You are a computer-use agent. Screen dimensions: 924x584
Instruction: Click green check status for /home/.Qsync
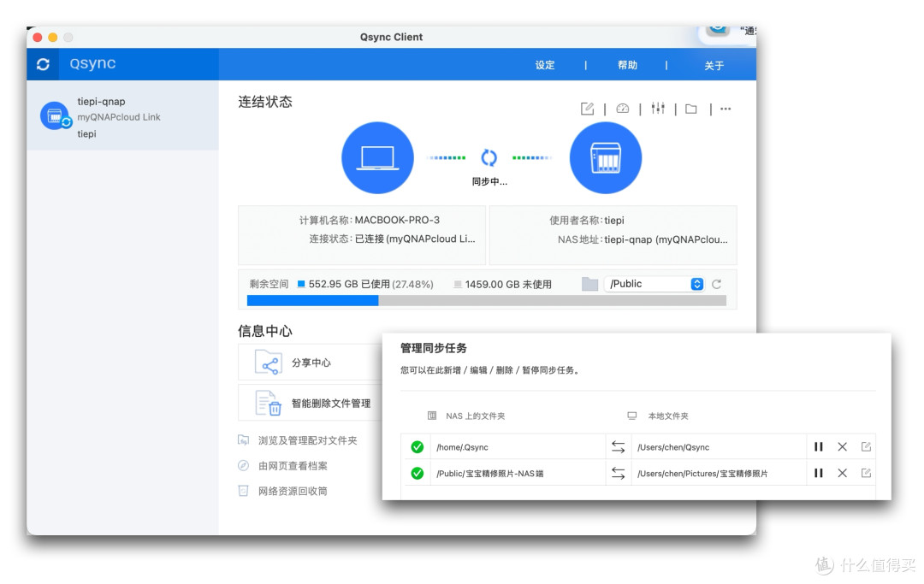[x=418, y=447]
